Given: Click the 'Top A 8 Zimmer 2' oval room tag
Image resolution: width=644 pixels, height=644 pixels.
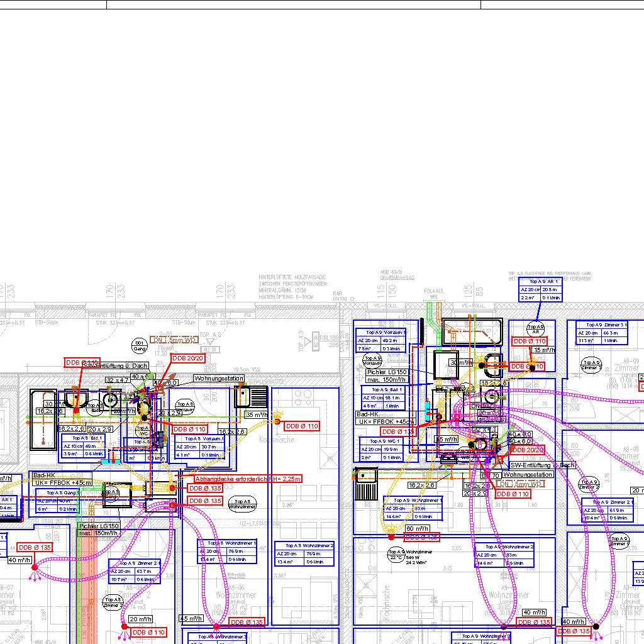Looking at the screenshot, I should [113, 602].
